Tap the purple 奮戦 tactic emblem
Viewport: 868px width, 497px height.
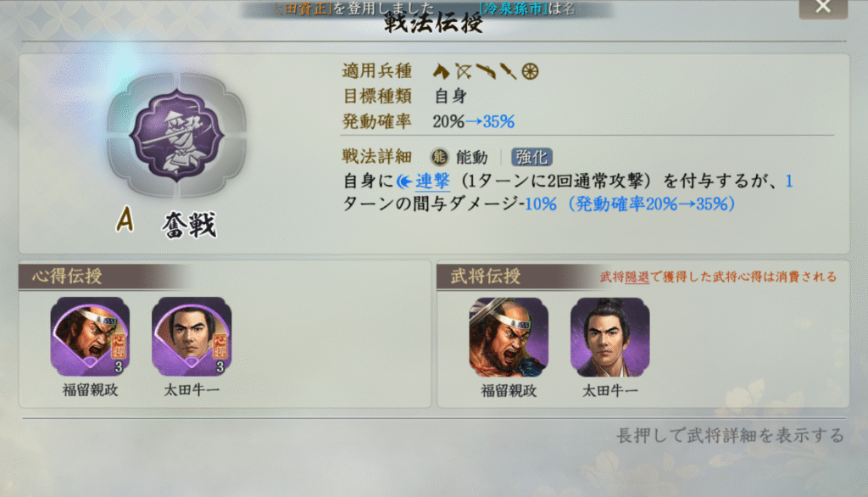click(176, 135)
